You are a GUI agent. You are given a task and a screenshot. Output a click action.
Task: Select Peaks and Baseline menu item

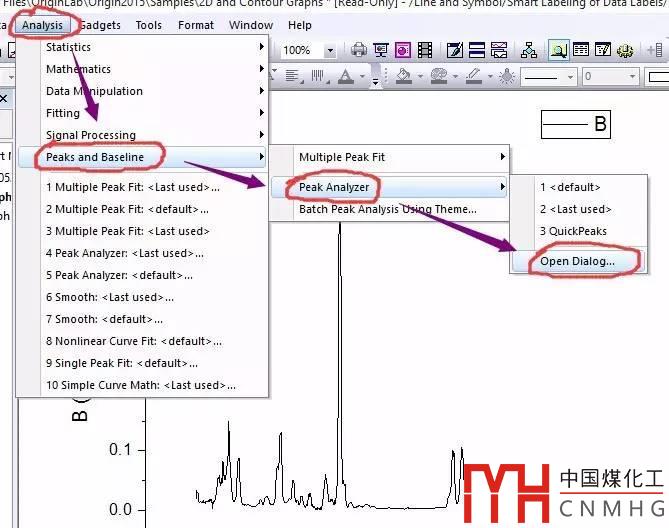point(143,157)
